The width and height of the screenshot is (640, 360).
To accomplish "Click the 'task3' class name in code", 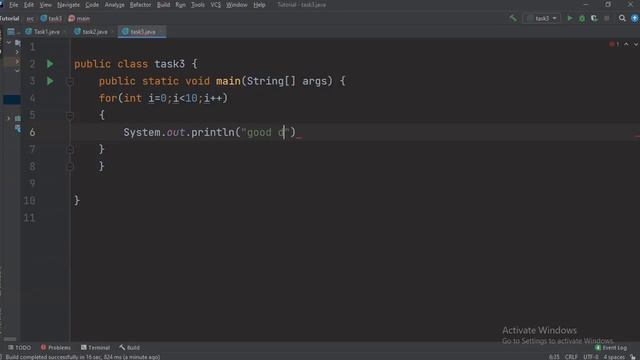I will (x=169, y=64).
